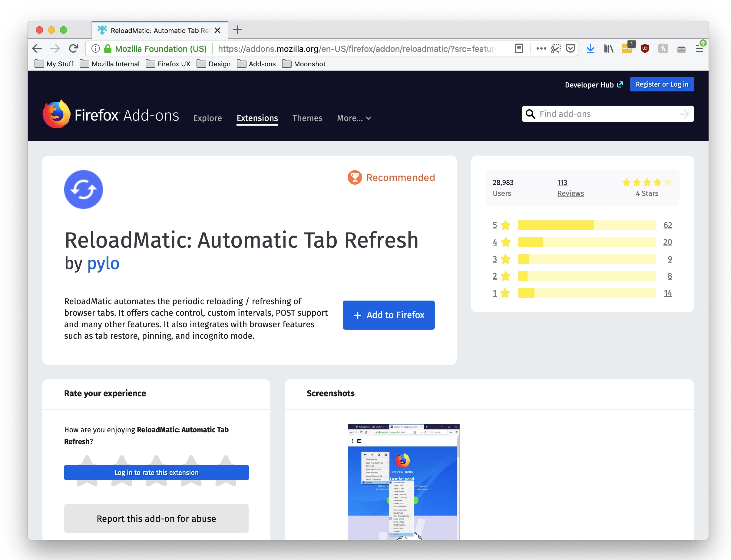Open the uBlock Origin extension

645,49
